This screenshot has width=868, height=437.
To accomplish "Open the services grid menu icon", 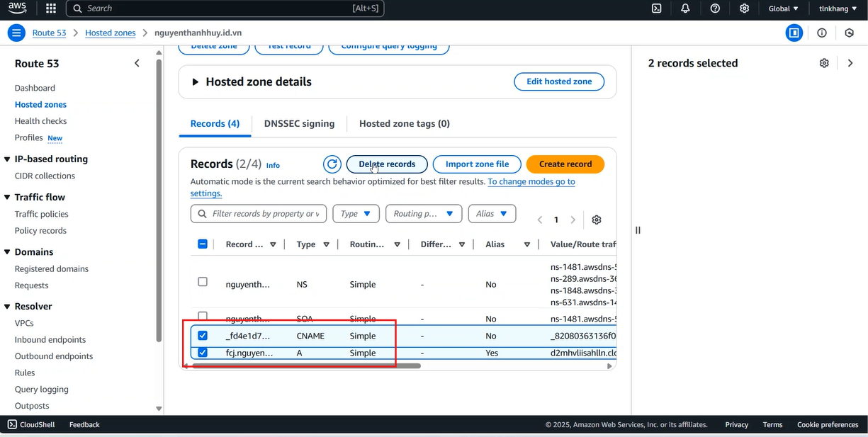I will pyautogui.click(x=50, y=8).
